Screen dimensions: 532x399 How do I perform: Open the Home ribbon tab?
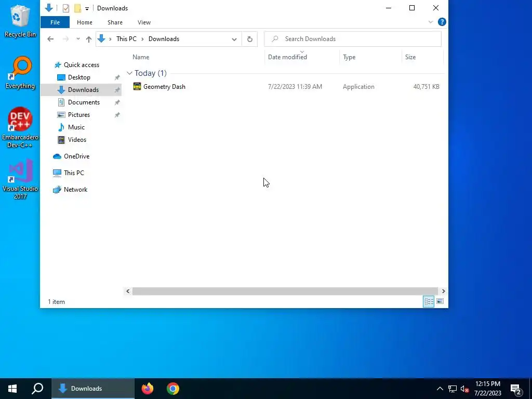85,22
